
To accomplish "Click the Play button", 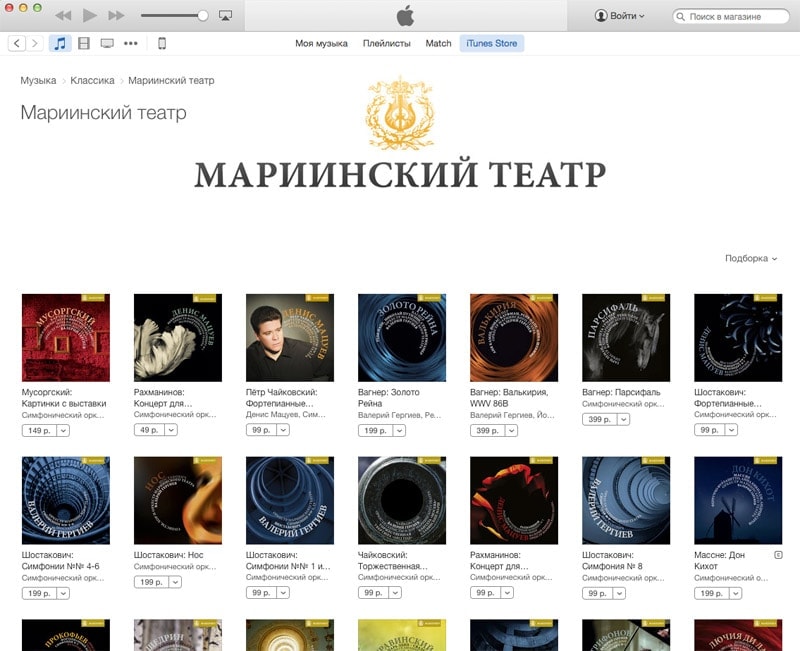I will (x=90, y=16).
